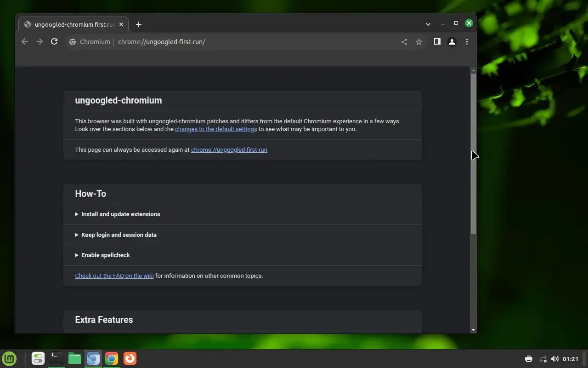Open printer tray icon
588x368 pixels.
coord(528,359)
